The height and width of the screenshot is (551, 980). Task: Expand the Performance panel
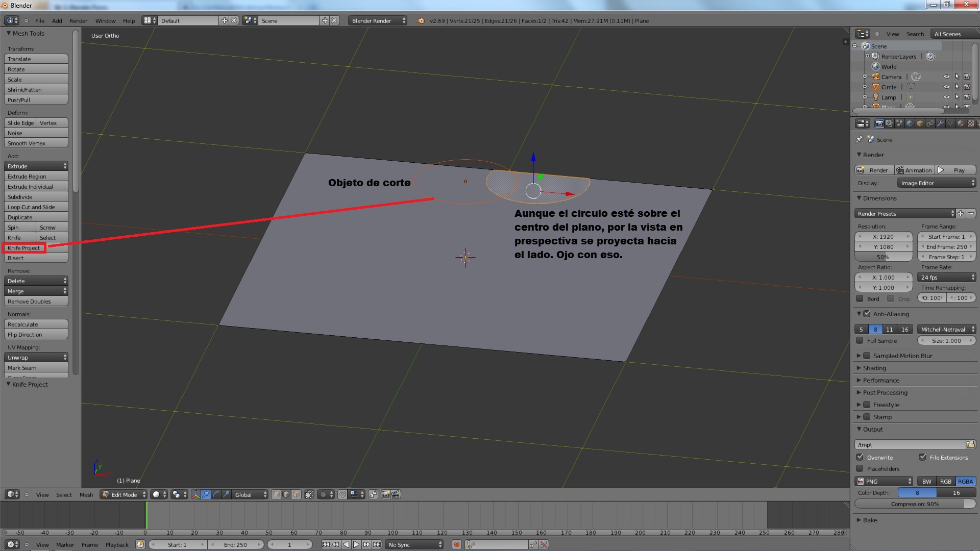coord(880,380)
